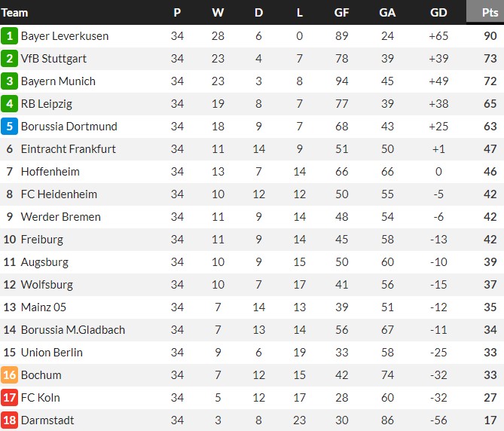Click Bayer Leverkusen's 90 points cell
Image resolution: width=504 pixels, height=431 pixels.
pyautogui.click(x=490, y=36)
